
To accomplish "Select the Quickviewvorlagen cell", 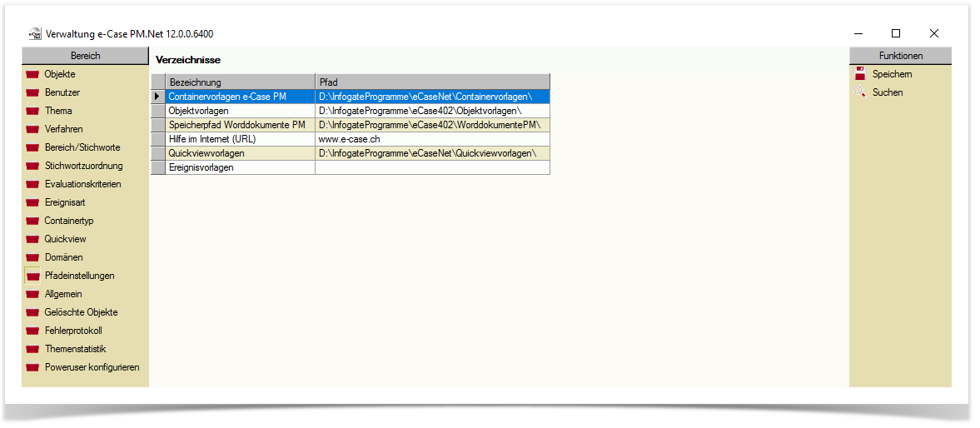I will 241,153.
